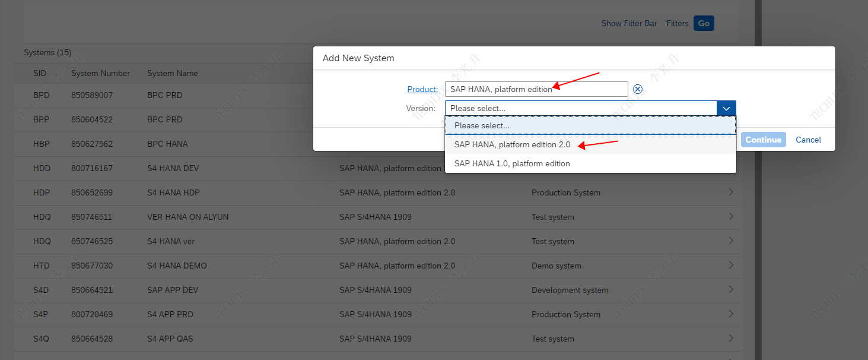Click system number 850589007

[92, 95]
